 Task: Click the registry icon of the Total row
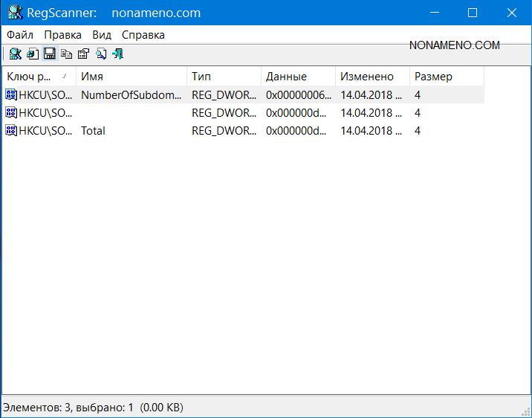click(11, 131)
